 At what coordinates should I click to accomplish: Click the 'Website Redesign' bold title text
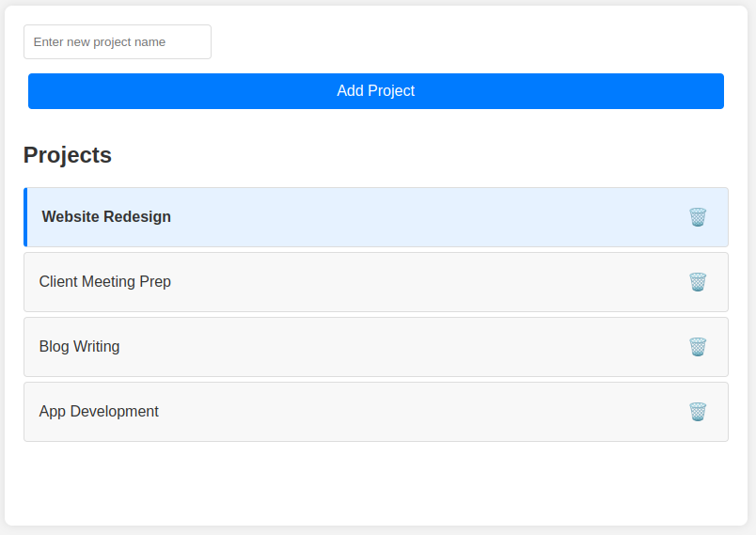pyautogui.click(x=106, y=217)
